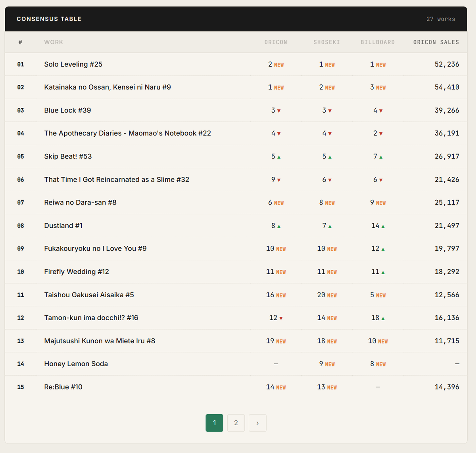Select the Honey Lemon Soda title
The width and height of the screenshot is (476, 453).
[x=76, y=364]
